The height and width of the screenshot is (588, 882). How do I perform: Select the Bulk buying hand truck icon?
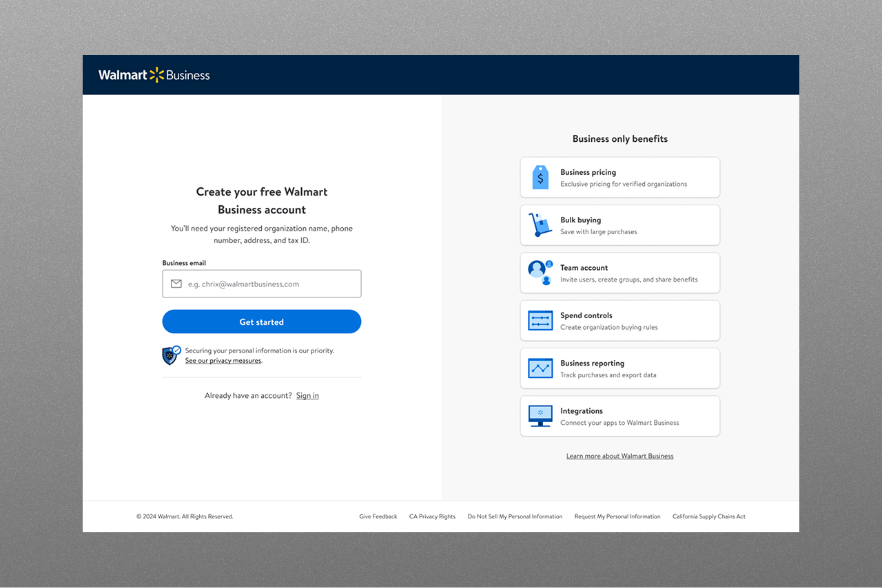(540, 224)
